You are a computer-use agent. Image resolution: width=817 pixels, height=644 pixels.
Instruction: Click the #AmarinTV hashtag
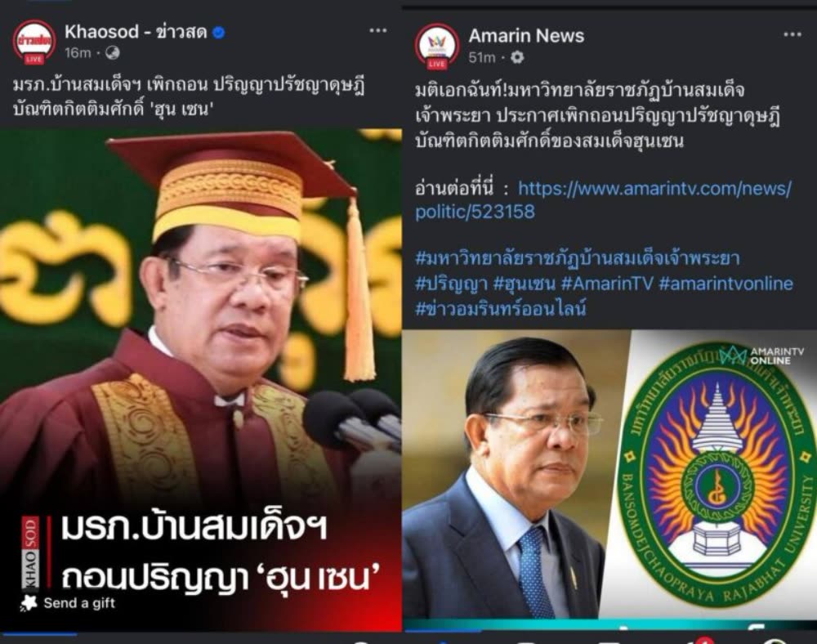tap(607, 284)
